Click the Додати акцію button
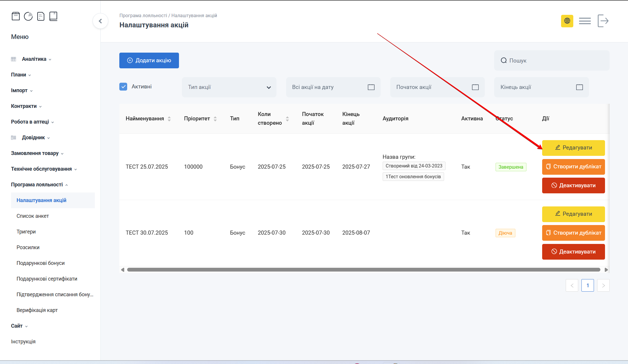Screen dimensions: 628x364 [x=149, y=60]
